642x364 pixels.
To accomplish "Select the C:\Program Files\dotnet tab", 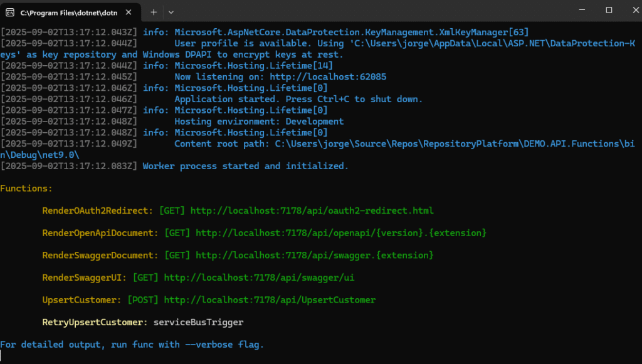I will 70,13.
